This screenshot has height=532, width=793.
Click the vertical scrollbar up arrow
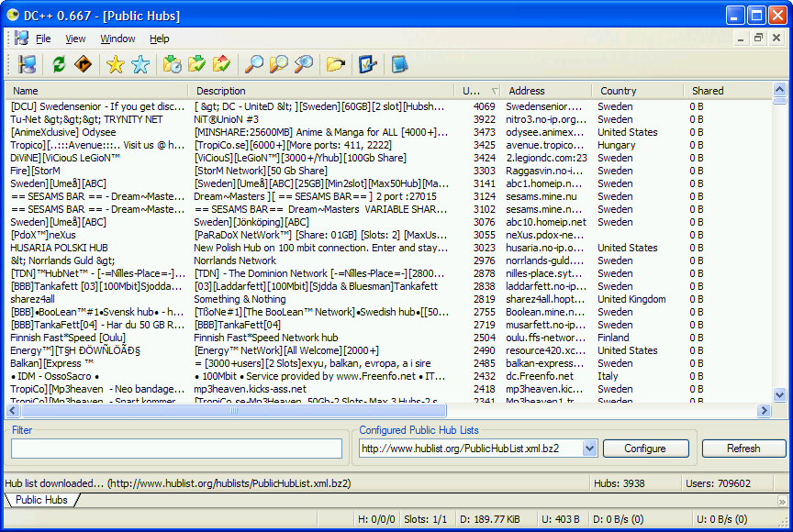pos(779,89)
